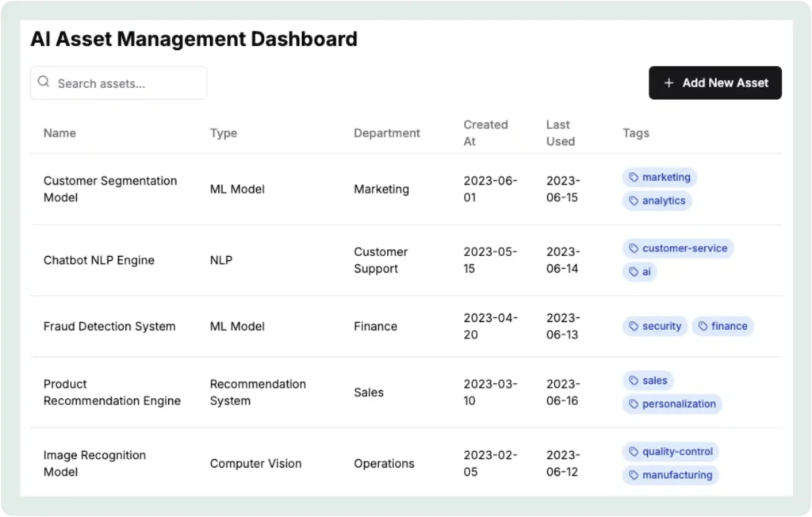Click the tag icon on security tag
Image resolution: width=812 pixels, height=517 pixels.
[634, 326]
